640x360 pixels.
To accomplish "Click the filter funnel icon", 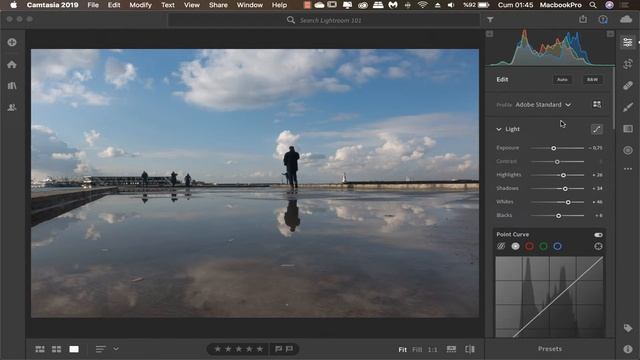I will coord(490,20).
